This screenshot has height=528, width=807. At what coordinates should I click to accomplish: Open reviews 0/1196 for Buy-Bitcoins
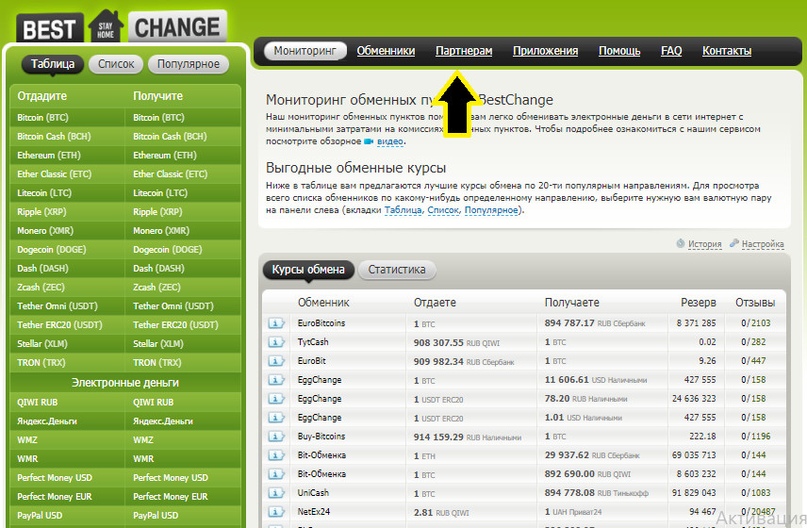tap(756, 436)
